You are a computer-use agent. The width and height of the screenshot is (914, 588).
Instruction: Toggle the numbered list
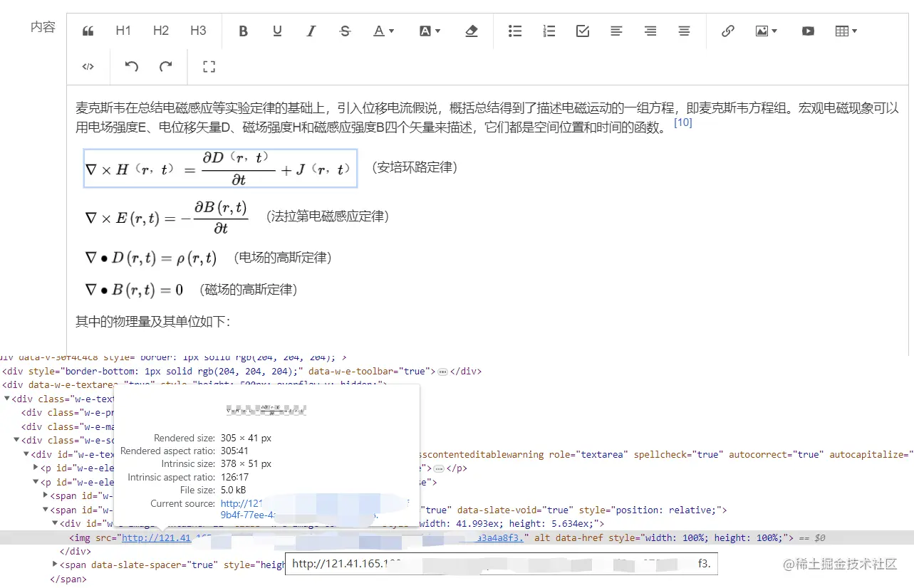549,31
